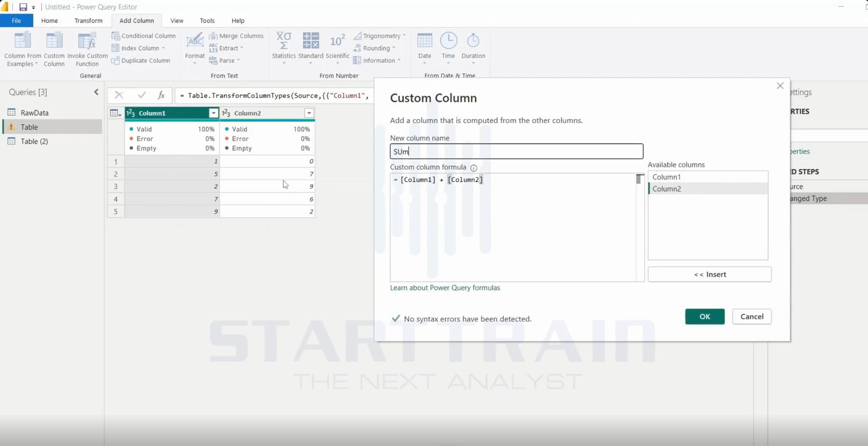Click the Date column tool
Viewport: 868px width, 446px height.
[425, 47]
